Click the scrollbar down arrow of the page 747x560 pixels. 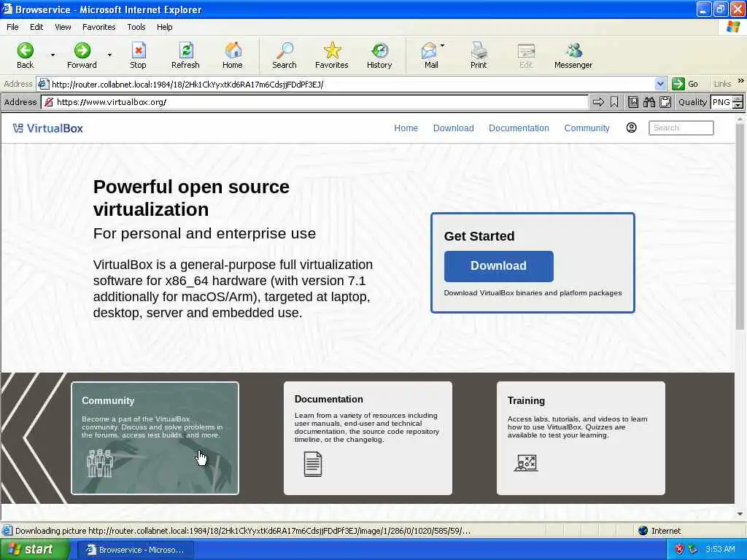(x=740, y=514)
